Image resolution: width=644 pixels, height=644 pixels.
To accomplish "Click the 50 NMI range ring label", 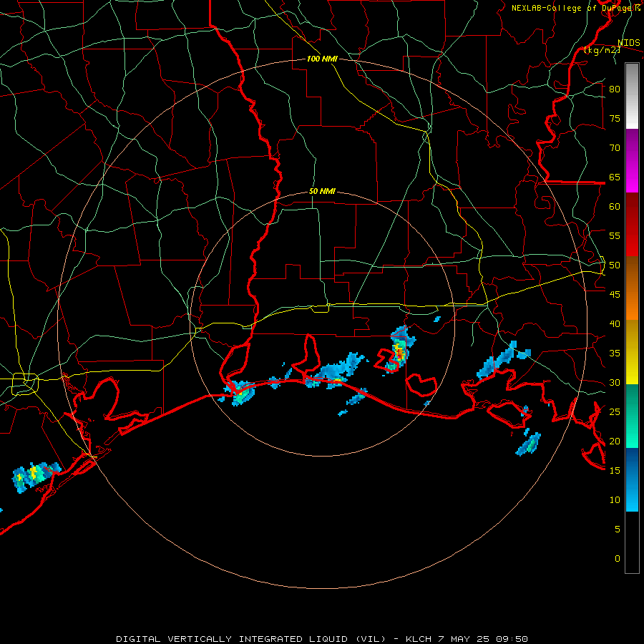I will 323,191.
